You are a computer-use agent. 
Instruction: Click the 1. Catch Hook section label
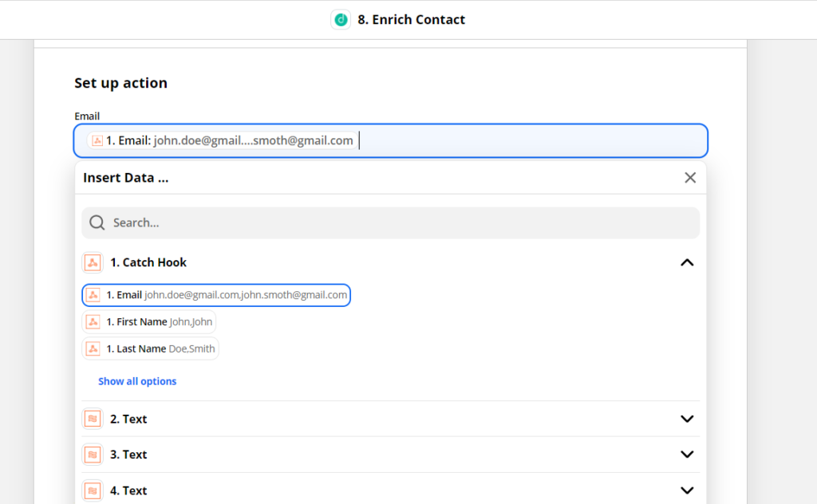click(148, 262)
